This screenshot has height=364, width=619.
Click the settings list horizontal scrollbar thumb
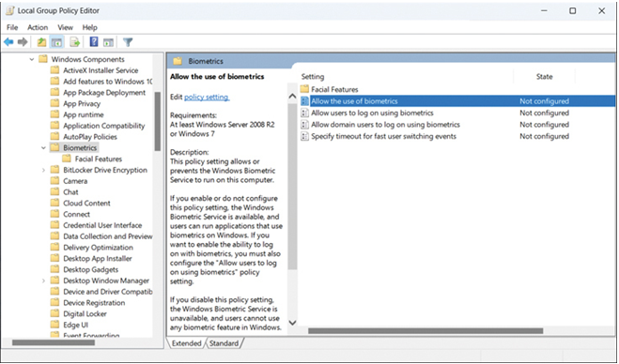(426, 330)
